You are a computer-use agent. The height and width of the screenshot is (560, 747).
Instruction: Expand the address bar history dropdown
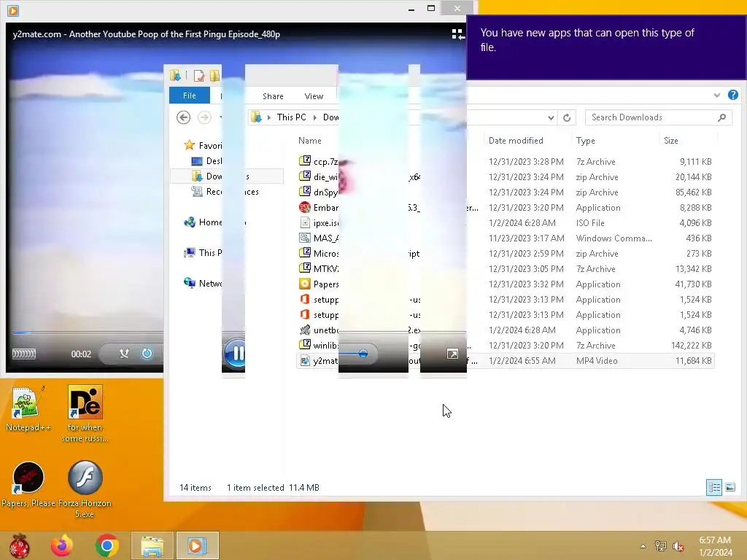[551, 117]
